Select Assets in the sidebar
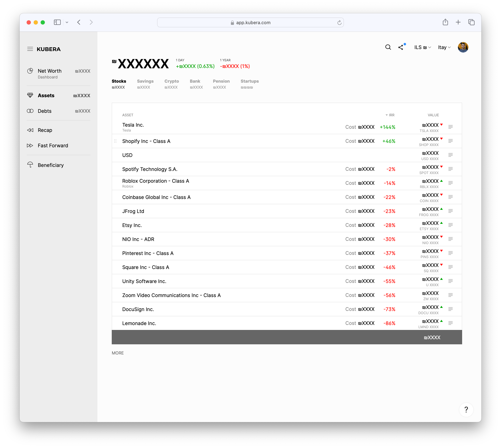The width and height of the screenshot is (501, 448). 59,95
